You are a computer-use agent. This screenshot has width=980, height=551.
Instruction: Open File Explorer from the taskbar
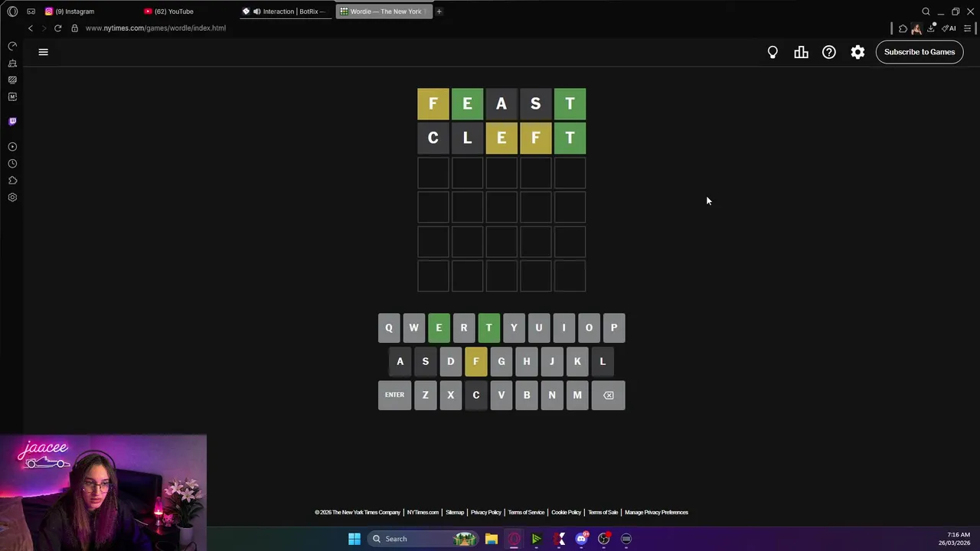(491, 539)
